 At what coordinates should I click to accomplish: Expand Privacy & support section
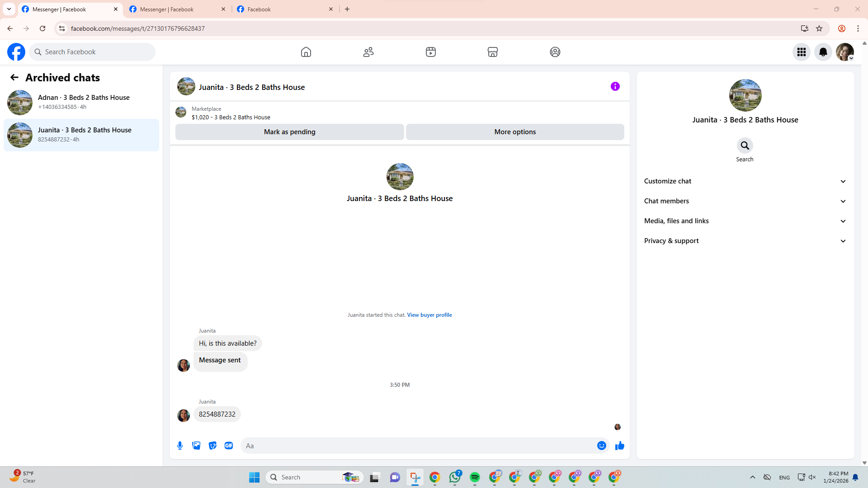pyautogui.click(x=745, y=241)
